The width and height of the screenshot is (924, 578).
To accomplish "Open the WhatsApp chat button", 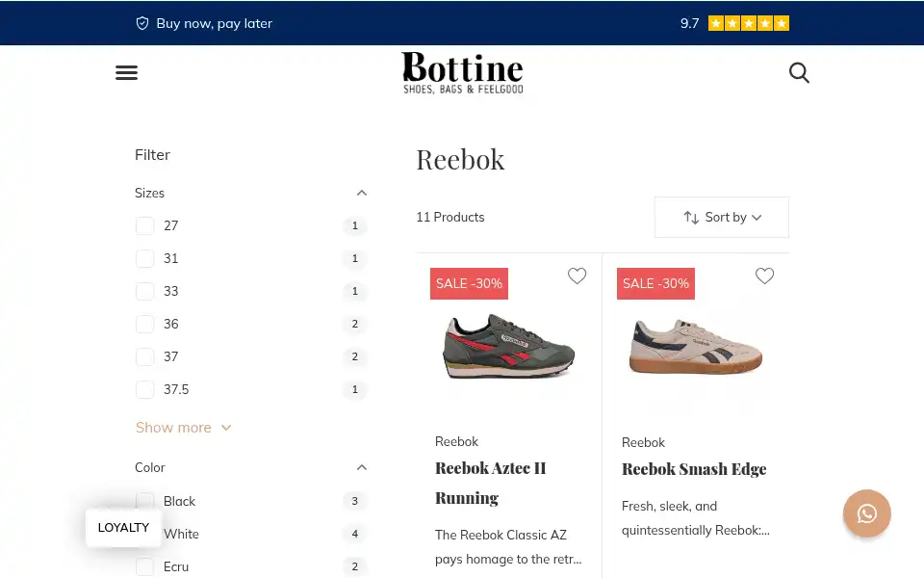I will coord(866,513).
